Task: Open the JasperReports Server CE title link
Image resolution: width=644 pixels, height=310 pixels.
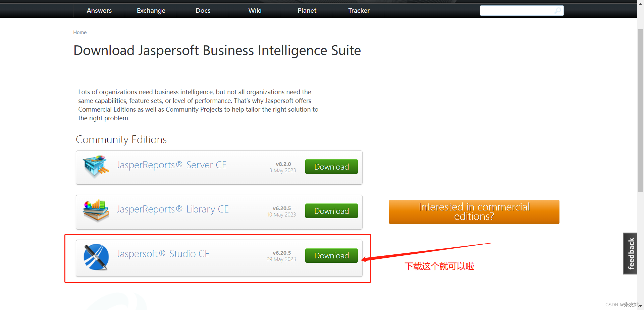Action: tap(171, 165)
